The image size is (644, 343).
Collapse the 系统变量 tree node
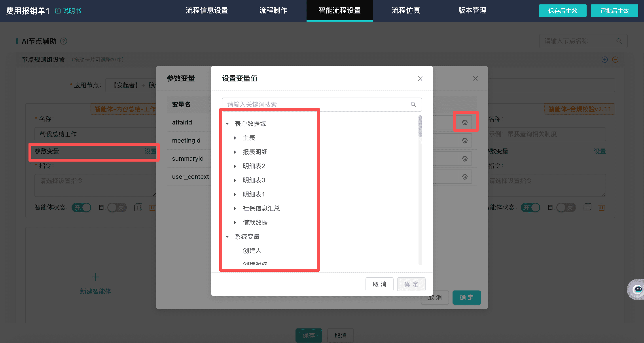[x=227, y=237]
